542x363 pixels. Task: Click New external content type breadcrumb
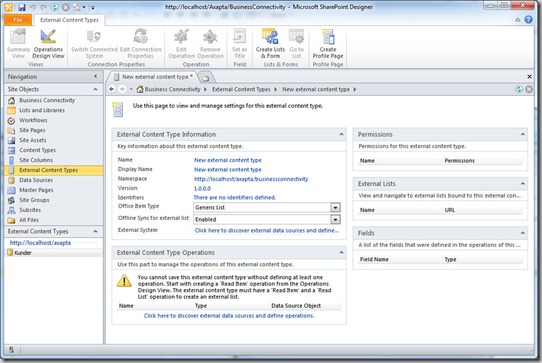316,89
